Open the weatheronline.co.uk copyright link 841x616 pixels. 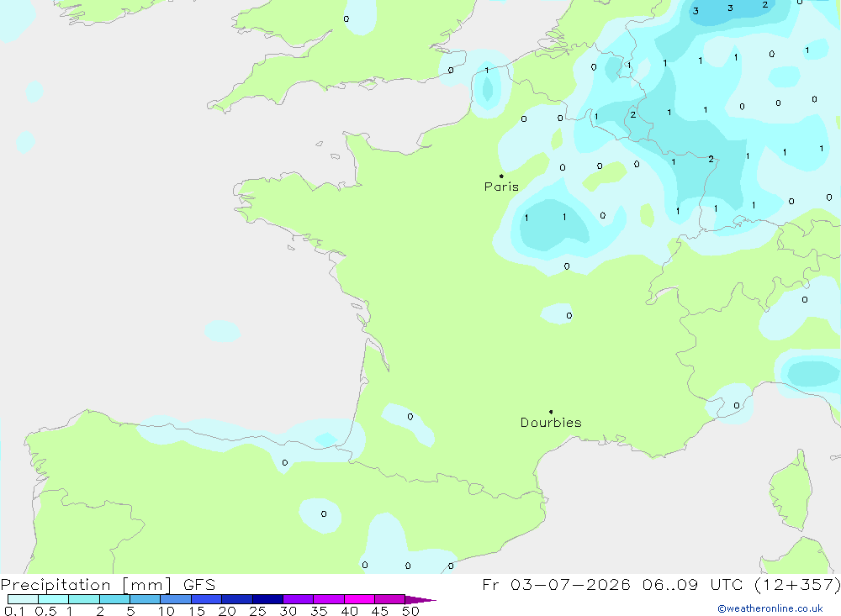pos(770,608)
